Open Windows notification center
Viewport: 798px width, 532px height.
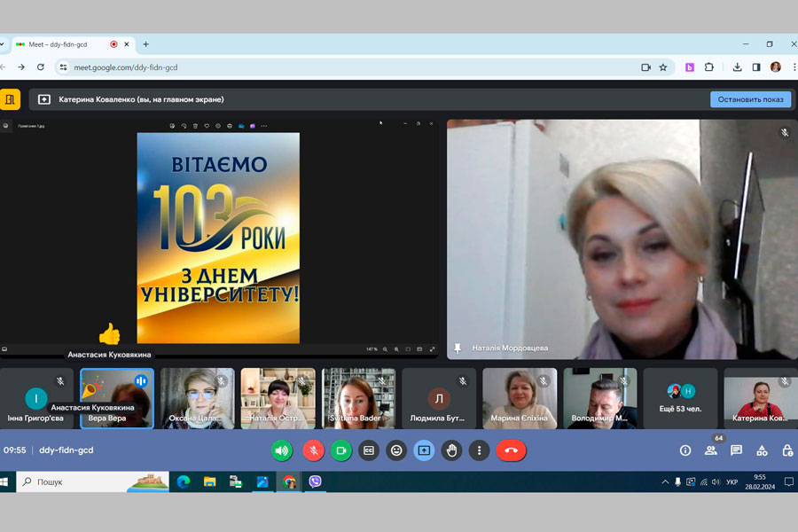[x=789, y=481]
